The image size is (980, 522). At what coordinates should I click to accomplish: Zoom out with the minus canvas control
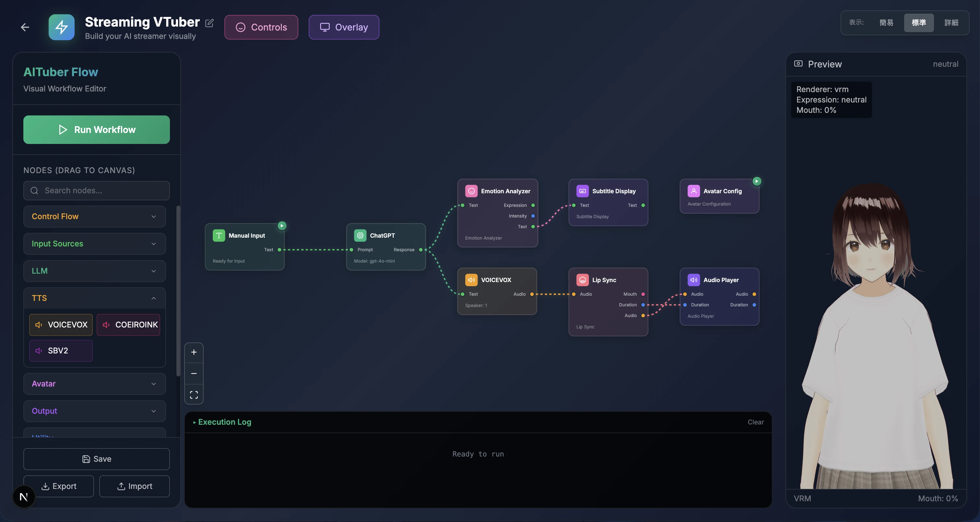click(x=194, y=374)
